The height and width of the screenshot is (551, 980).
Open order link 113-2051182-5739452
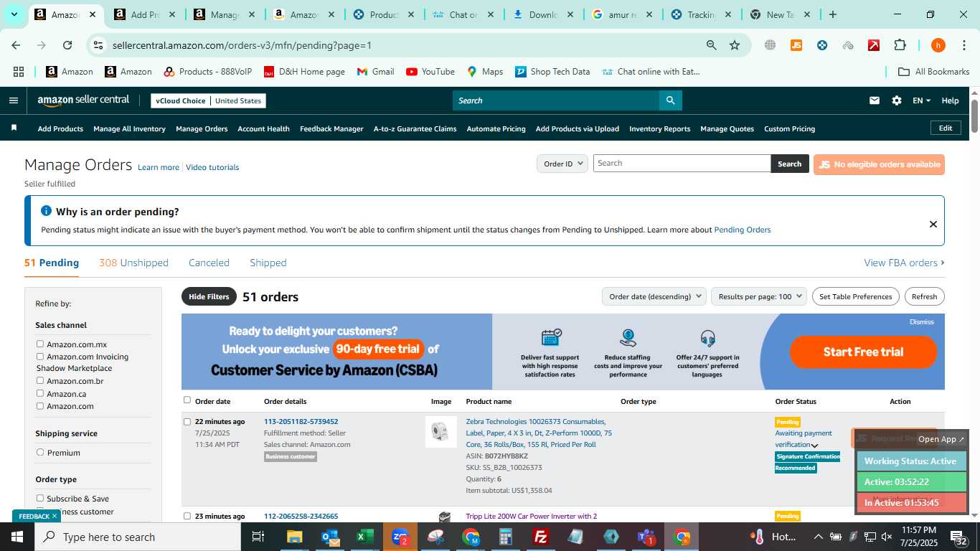point(301,421)
